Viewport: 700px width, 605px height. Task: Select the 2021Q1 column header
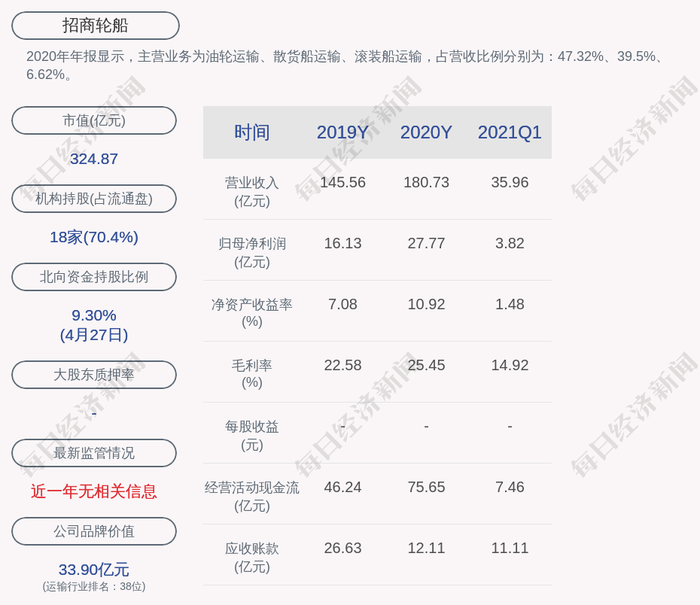click(x=510, y=132)
